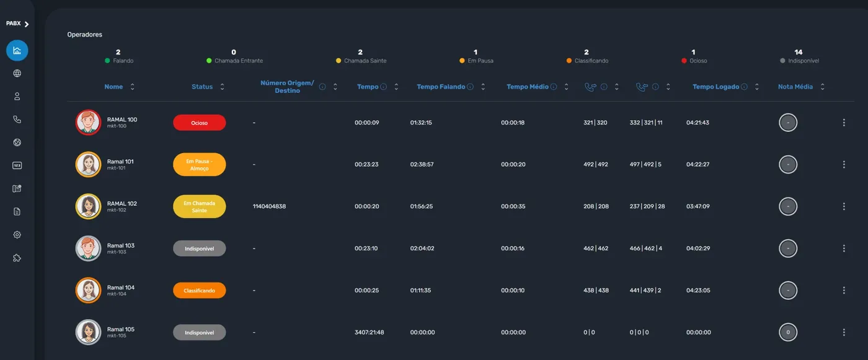The width and height of the screenshot is (868, 360).
Task: Click the Em Chamada Sainte badge
Action: [200, 207]
